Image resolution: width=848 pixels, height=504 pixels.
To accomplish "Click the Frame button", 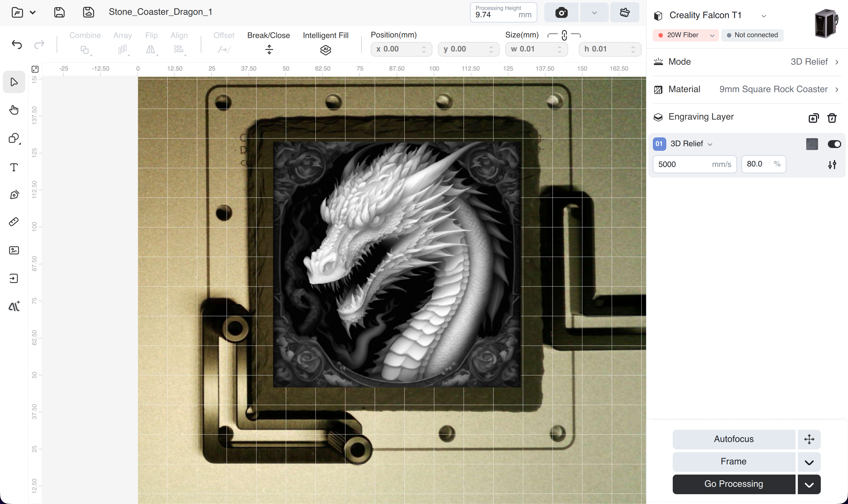I will (x=734, y=462).
